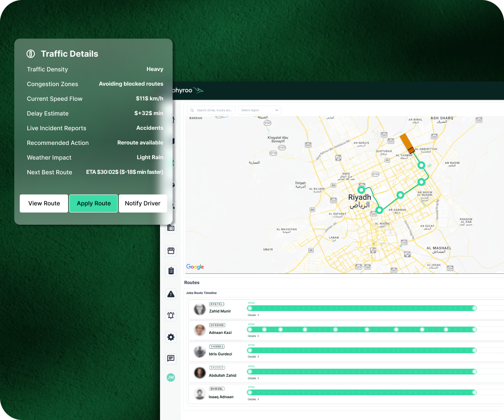
Task: Open the Select region dropdown
Action: (260, 110)
